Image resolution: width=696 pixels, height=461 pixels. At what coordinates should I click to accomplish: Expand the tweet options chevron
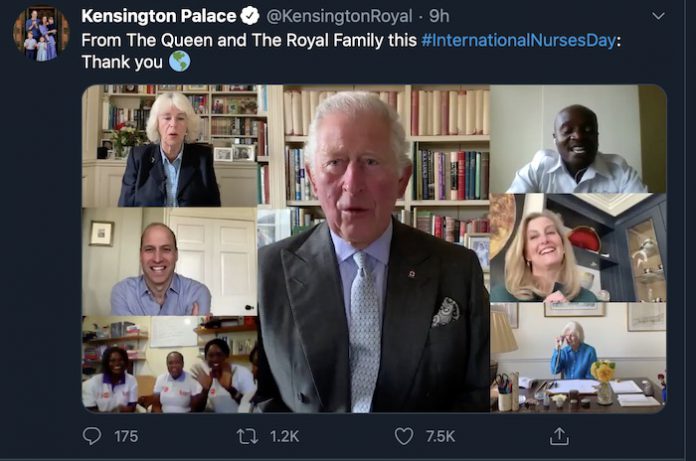658,16
